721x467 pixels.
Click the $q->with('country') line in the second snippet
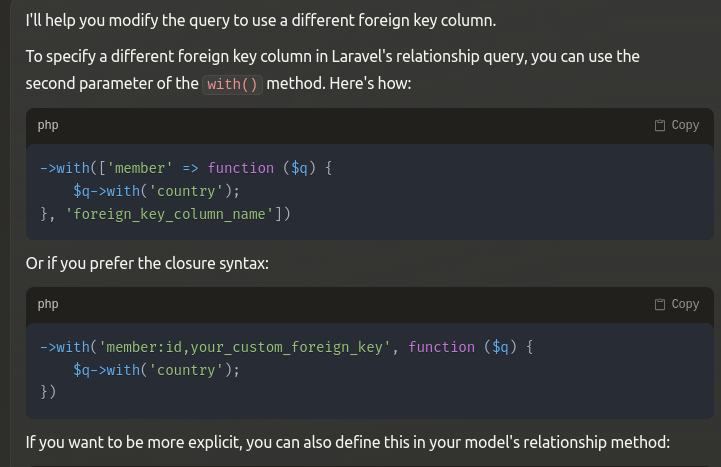[x=157, y=370]
